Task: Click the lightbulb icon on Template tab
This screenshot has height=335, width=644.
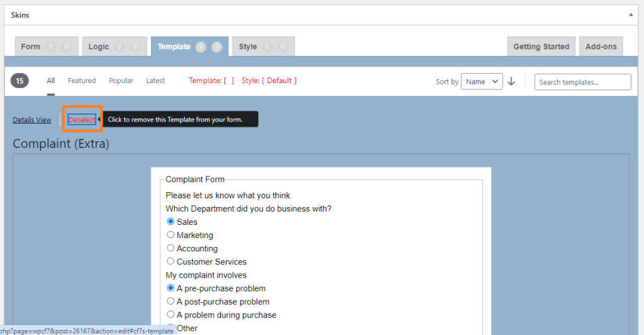Action: (x=201, y=47)
